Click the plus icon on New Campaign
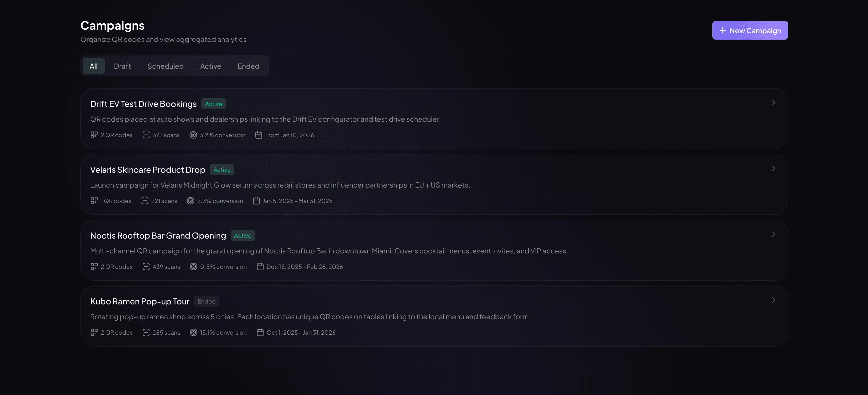Image resolution: width=868 pixels, height=395 pixels. [722, 30]
